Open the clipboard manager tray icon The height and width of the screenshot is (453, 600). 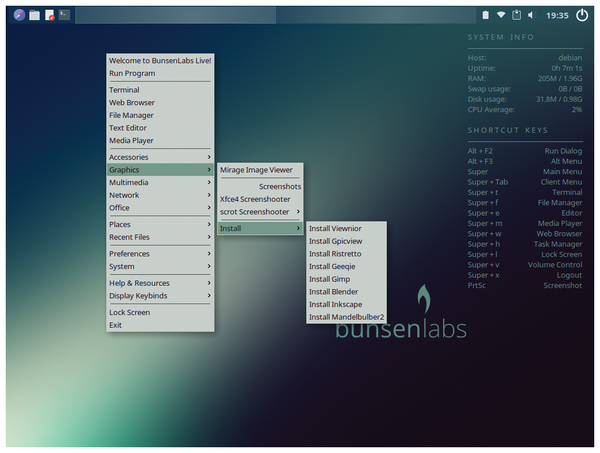pyautogui.click(x=517, y=15)
